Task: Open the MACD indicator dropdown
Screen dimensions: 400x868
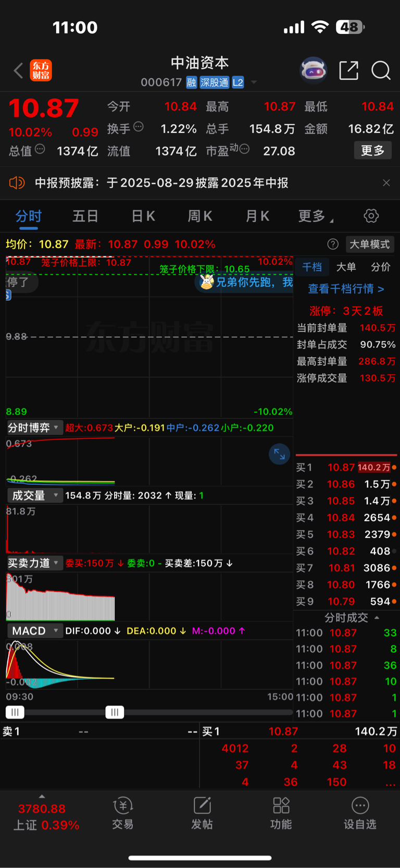Action: point(34,631)
